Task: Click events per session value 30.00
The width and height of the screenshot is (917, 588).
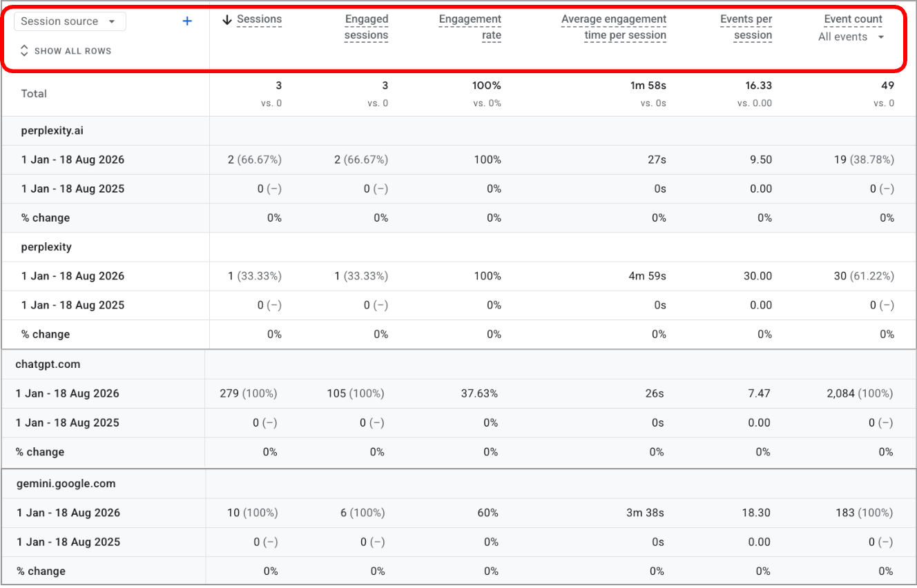Action: coord(758,276)
